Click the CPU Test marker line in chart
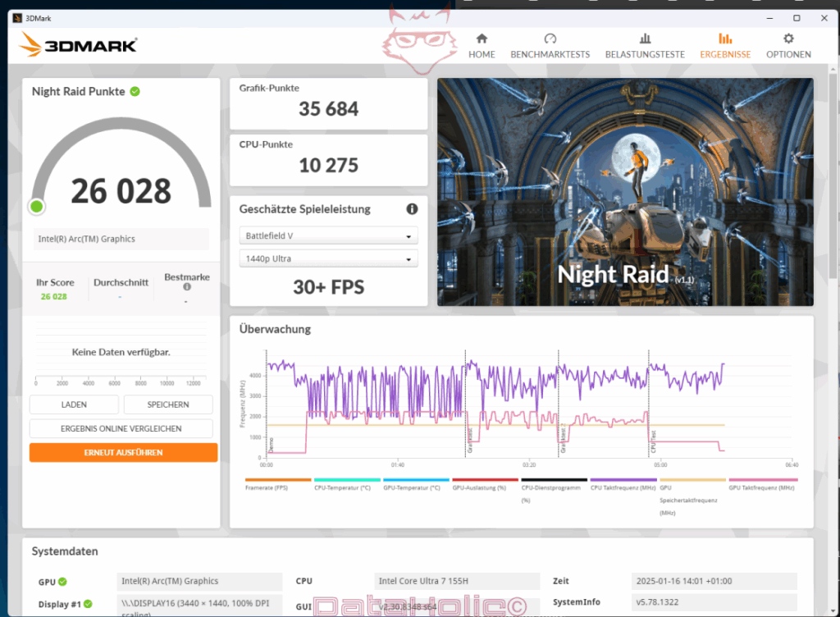Viewport: 840px width, 617px height. tap(649, 404)
